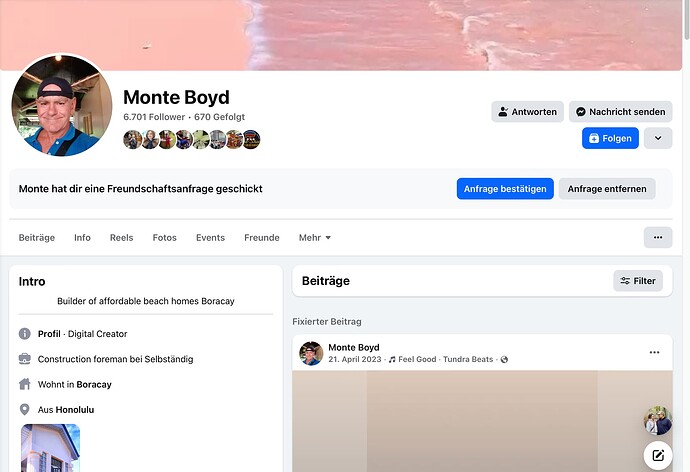Click the small author avatar on pinned post
Screen dimensions: 690x472
point(311,353)
